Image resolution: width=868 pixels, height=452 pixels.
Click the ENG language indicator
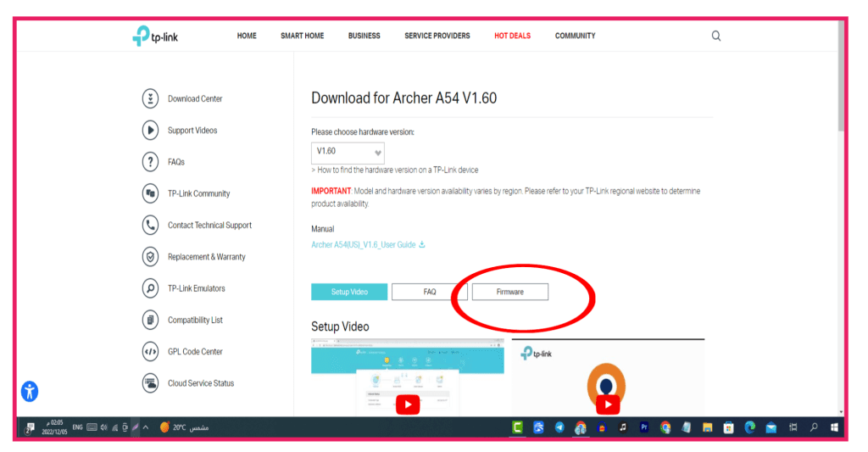pos(77,427)
